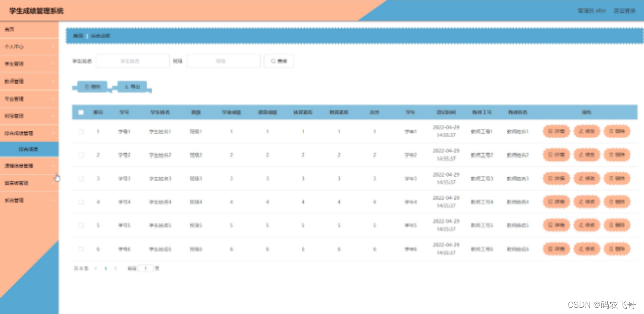Open 详情 for the 学号3 row
This screenshot has width=644, height=314.
[556, 178]
